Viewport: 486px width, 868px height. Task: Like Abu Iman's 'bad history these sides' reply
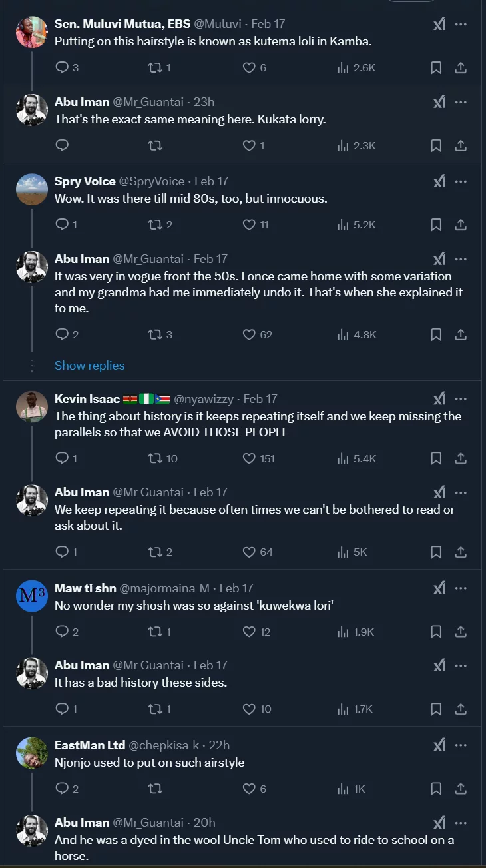[250, 709]
